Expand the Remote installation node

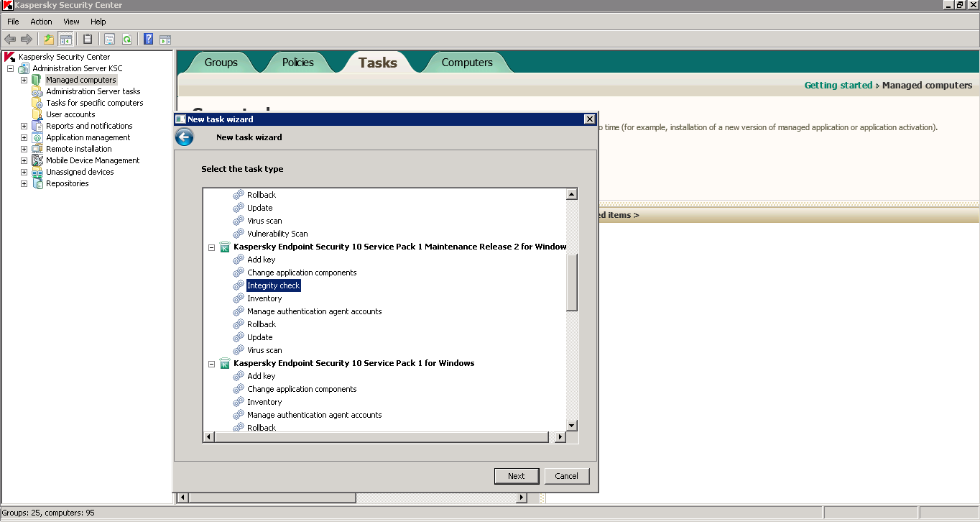(x=24, y=149)
